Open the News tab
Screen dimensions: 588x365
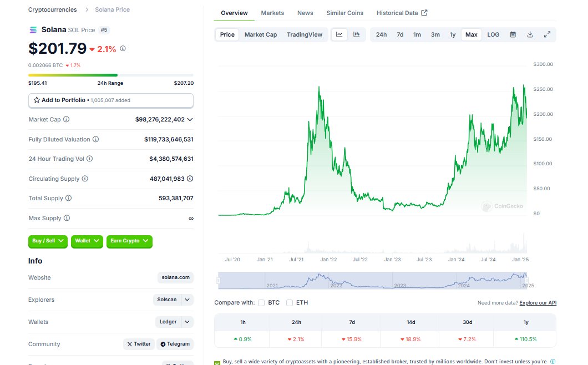pos(305,13)
